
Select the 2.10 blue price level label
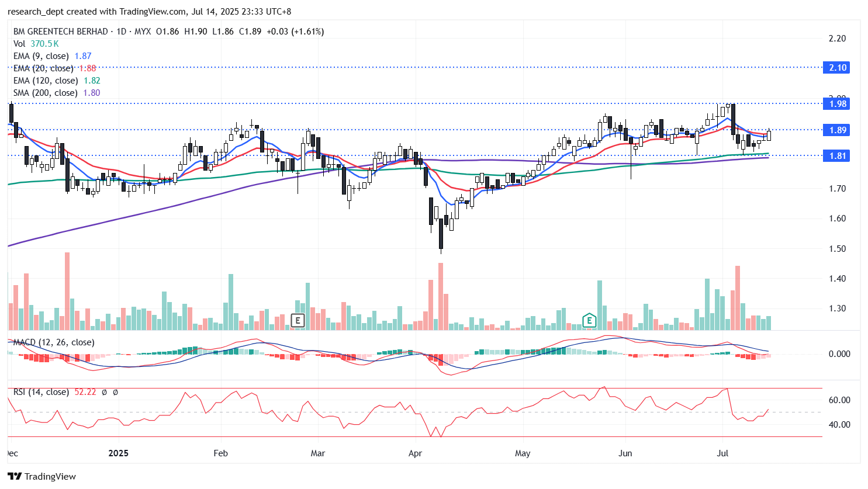pos(838,67)
